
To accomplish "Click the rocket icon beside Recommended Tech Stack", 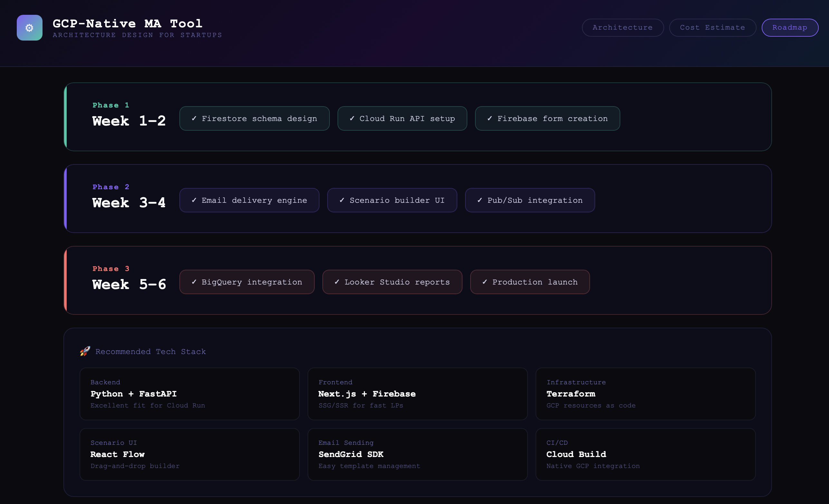I will point(85,351).
